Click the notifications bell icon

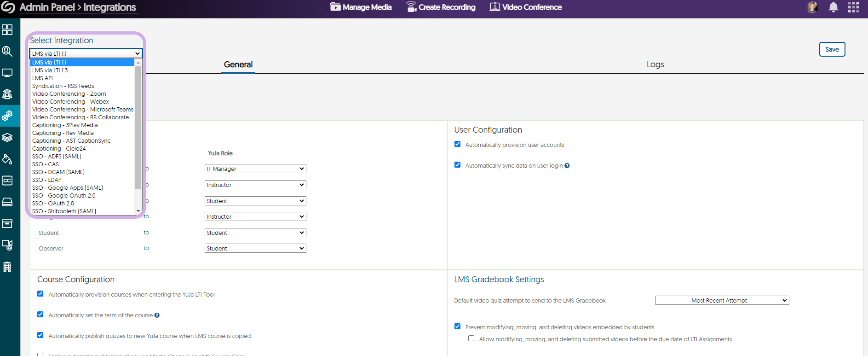833,7
